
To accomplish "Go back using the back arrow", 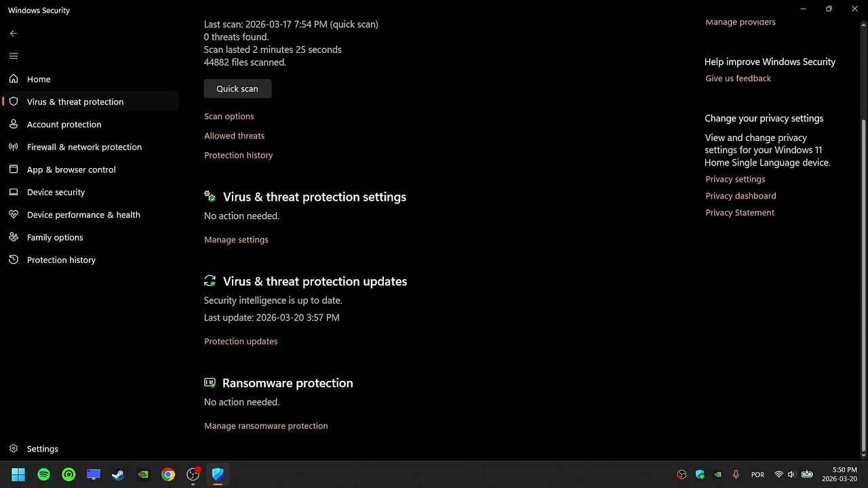I will click(14, 33).
